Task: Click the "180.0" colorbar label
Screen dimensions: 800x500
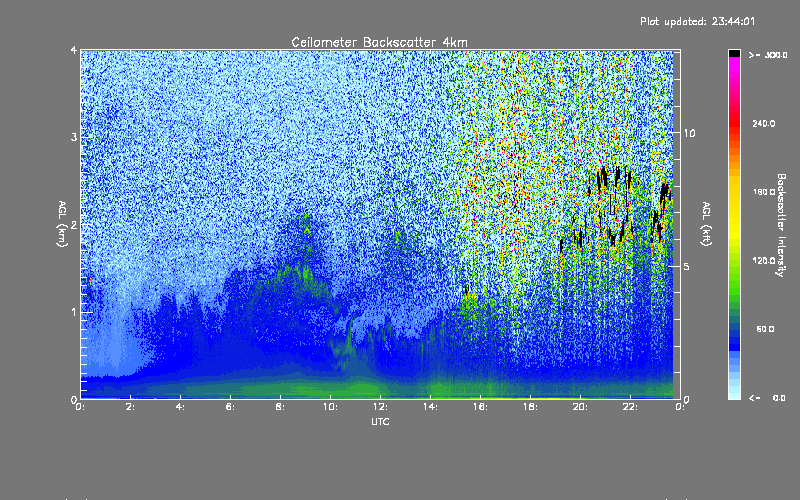Action: (764, 192)
